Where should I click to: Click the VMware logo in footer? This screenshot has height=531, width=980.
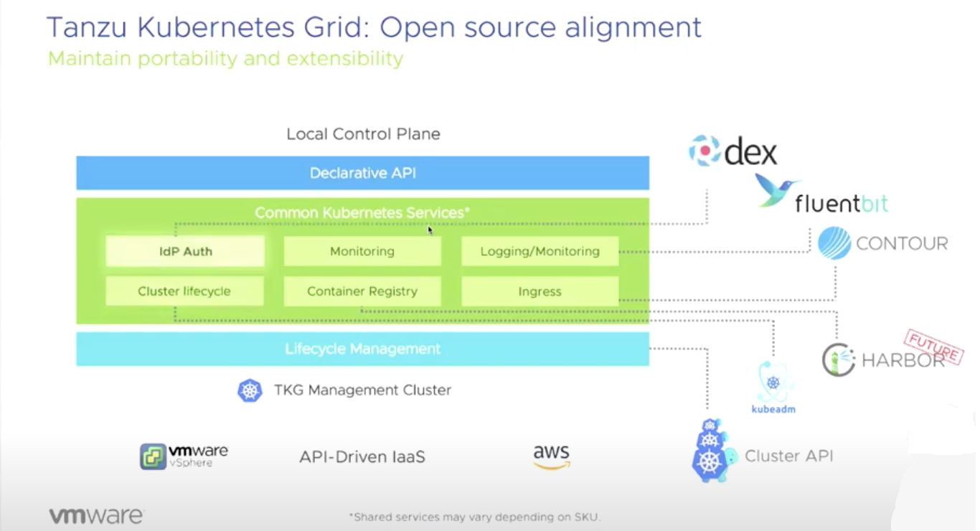point(96,516)
